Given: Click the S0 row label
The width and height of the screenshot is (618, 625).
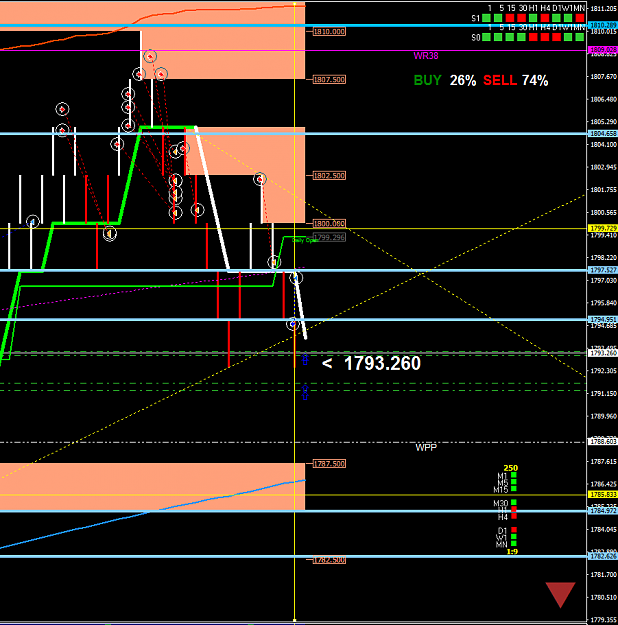Looking at the screenshot, I should point(476,37).
